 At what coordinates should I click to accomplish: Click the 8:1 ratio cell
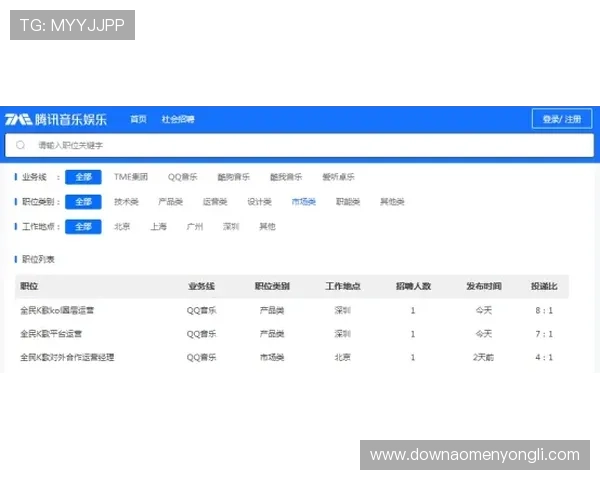coord(544,310)
